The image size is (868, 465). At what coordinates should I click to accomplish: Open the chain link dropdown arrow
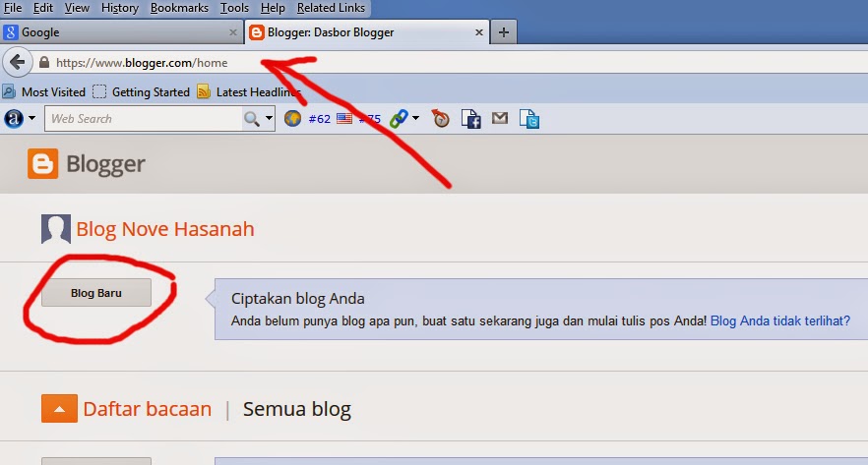tap(415, 118)
